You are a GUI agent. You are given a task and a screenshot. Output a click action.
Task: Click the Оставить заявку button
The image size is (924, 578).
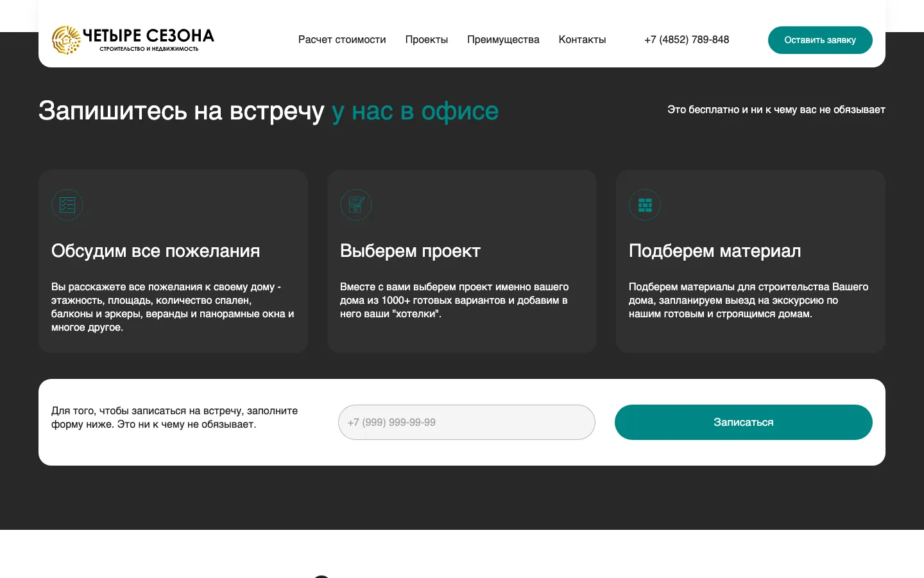point(820,40)
